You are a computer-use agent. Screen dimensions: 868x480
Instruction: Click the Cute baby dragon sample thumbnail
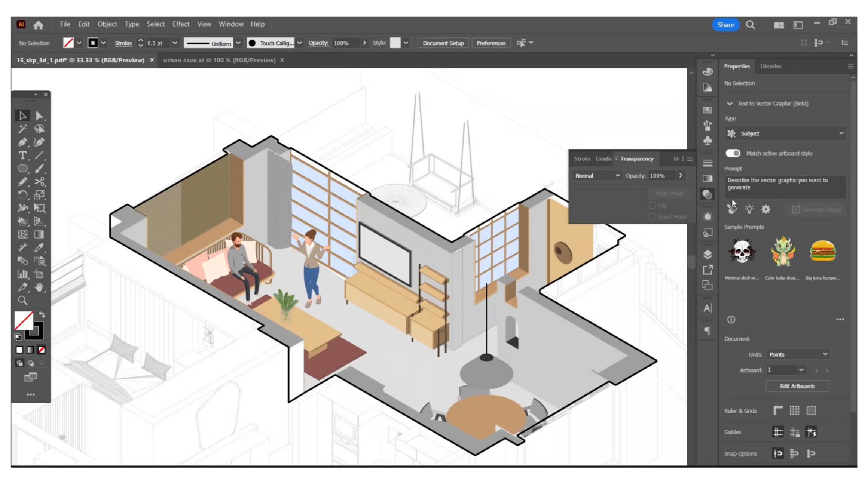tap(783, 252)
